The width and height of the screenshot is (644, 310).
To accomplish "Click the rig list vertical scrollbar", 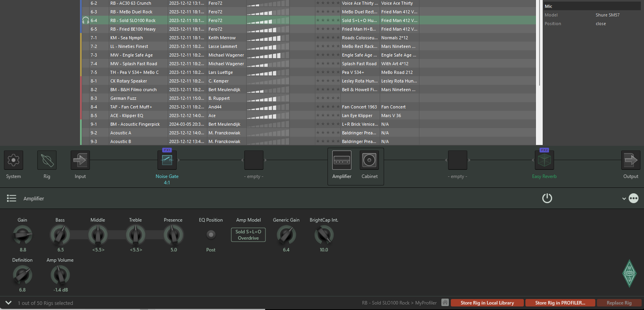I will click(540, 43).
